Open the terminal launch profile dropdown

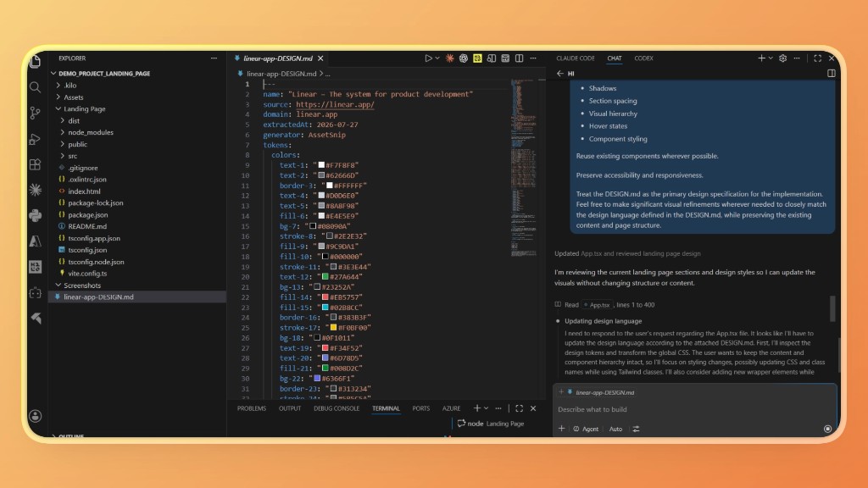(x=486, y=408)
